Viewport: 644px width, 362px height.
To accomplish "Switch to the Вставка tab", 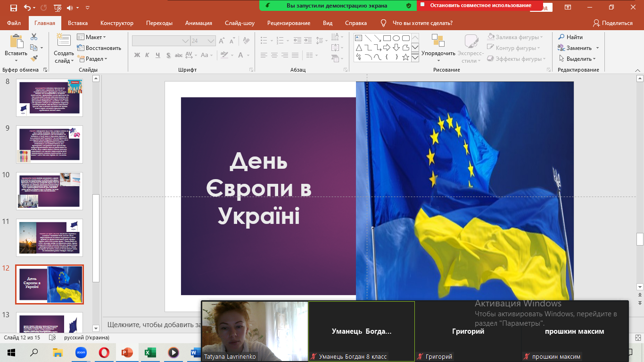I will point(78,23).
